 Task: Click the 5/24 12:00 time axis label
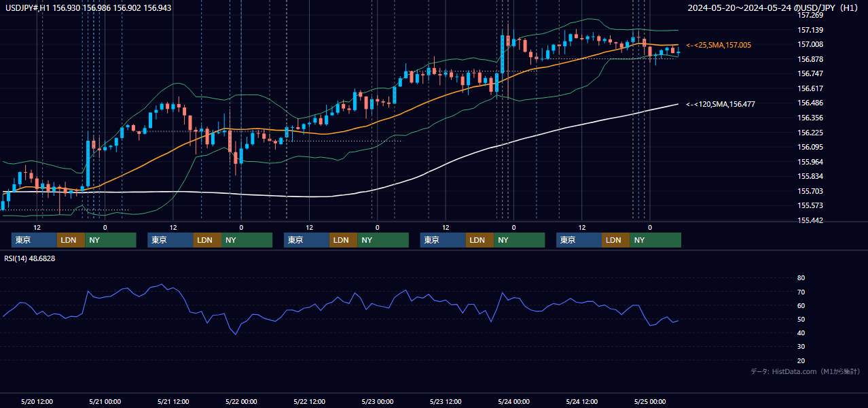click(581, 401)
